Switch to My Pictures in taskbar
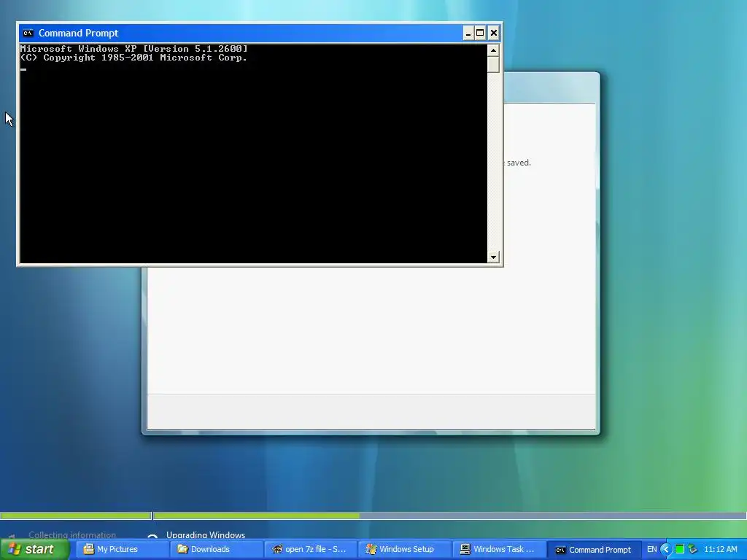Screen dimensions: 747x560 [122, 549]
